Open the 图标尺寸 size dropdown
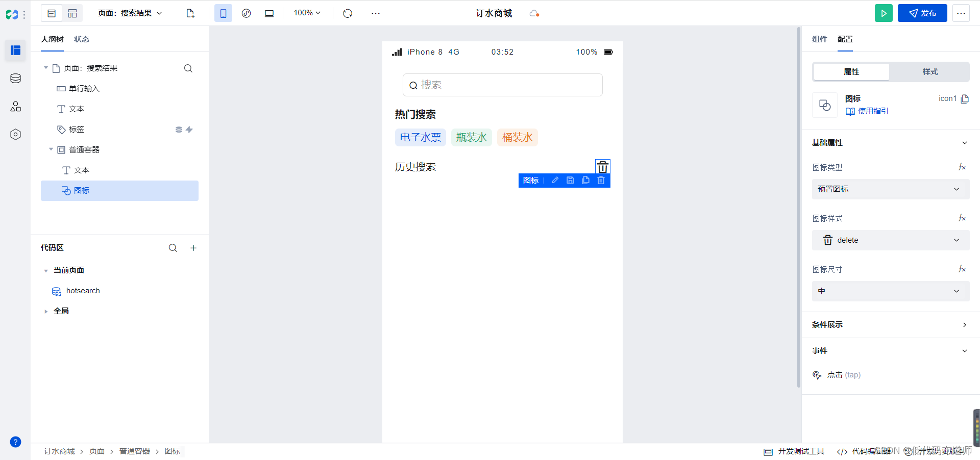 (891, 291)
